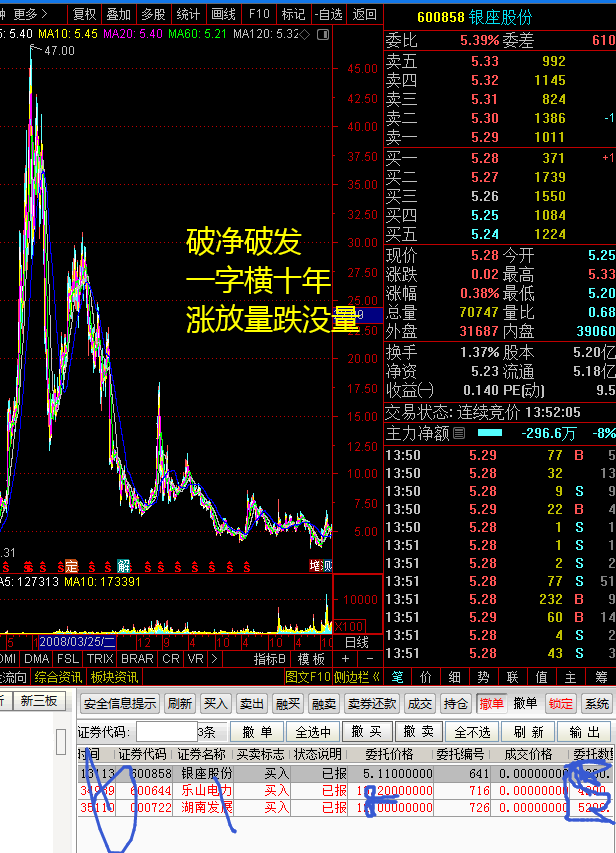Expand the 更多 > menu
Screen dimensions: 616x853
coord(30,14)
